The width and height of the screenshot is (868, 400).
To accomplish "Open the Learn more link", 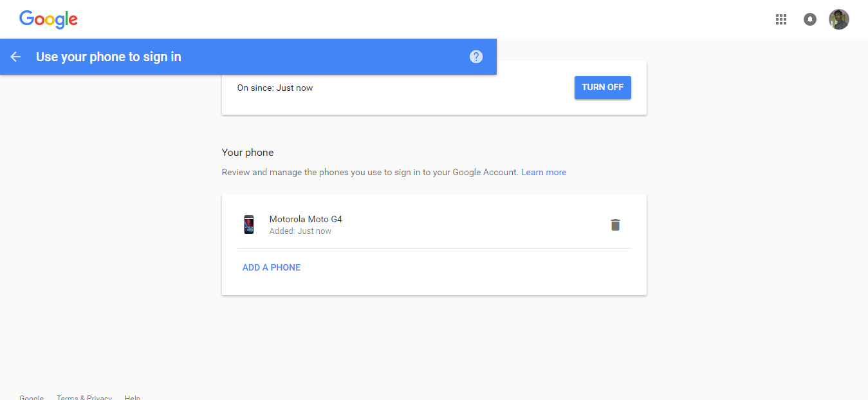I will tap(544, 172).
